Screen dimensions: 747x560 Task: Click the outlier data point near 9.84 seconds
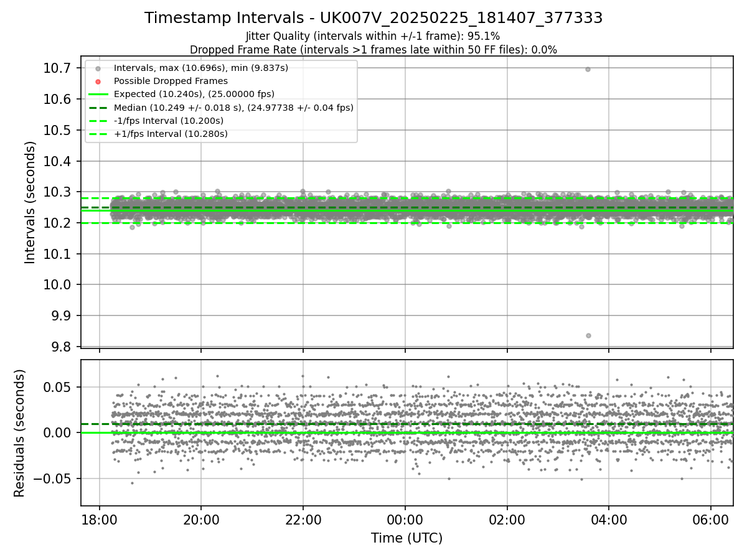pyautogui.click(x=588, y=335)
